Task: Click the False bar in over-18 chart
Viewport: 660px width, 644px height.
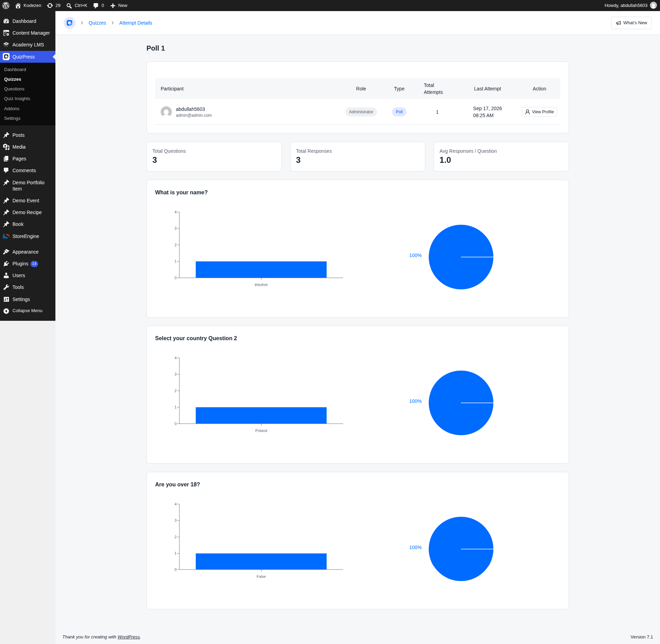Action: point(261,562)
